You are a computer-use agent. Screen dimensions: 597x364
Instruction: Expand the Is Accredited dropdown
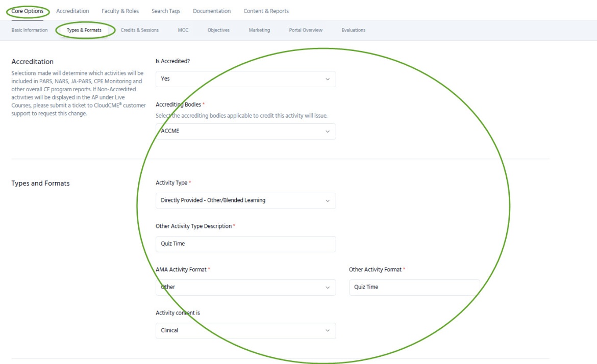[x=245, y=79]
